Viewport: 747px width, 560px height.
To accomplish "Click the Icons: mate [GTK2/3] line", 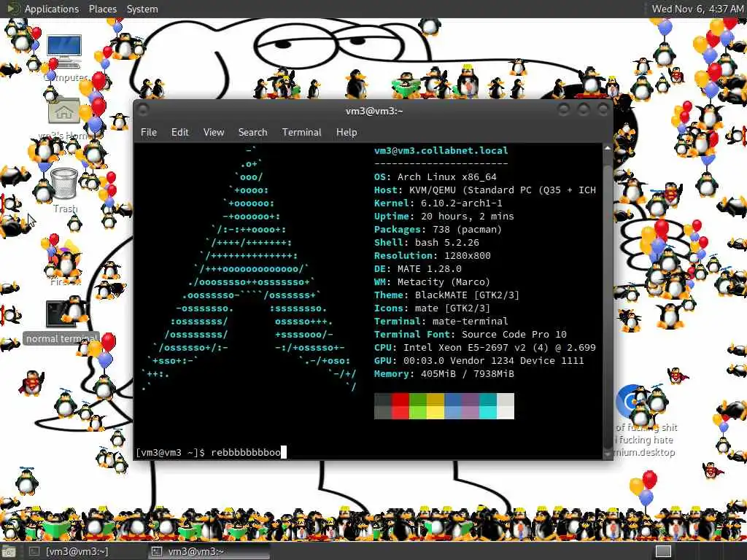I will coord(432,308).
